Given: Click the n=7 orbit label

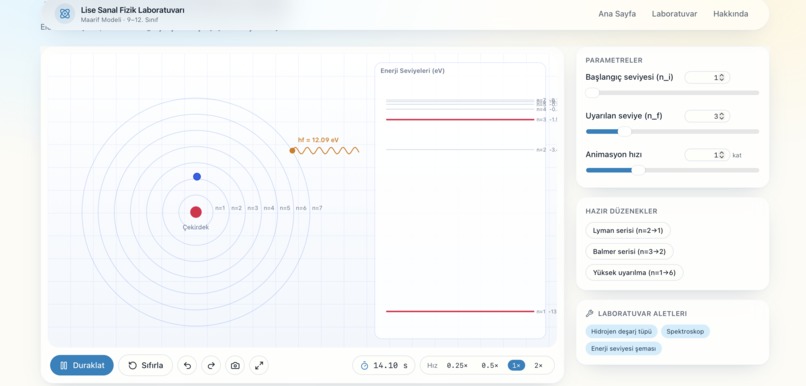Looking at the screenshot, I should 317,208.
